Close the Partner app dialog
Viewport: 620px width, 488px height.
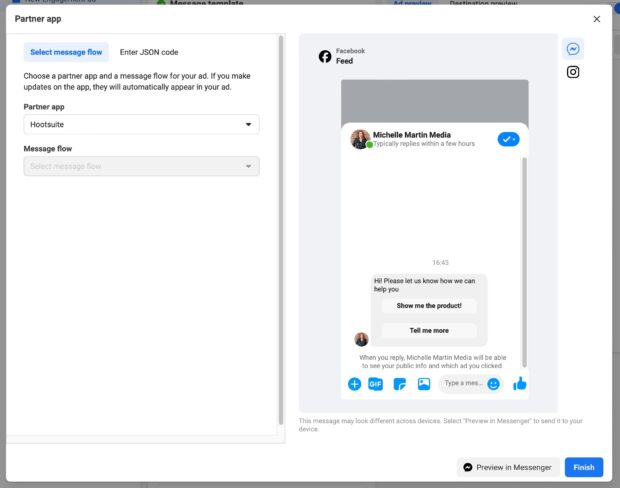coord(597,19)
